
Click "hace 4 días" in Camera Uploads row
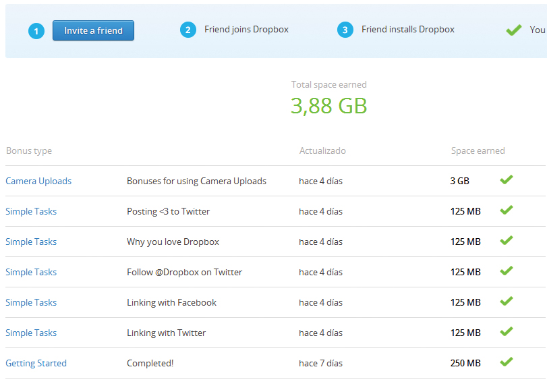click(x=320, y=181)
